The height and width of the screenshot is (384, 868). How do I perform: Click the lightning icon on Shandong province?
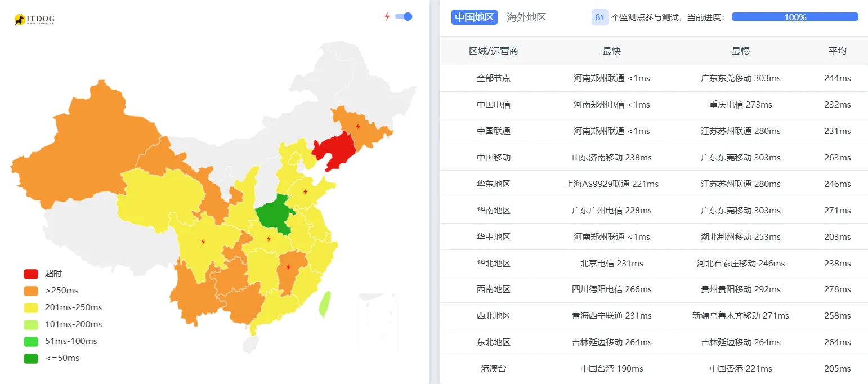[x=305, y=192]
